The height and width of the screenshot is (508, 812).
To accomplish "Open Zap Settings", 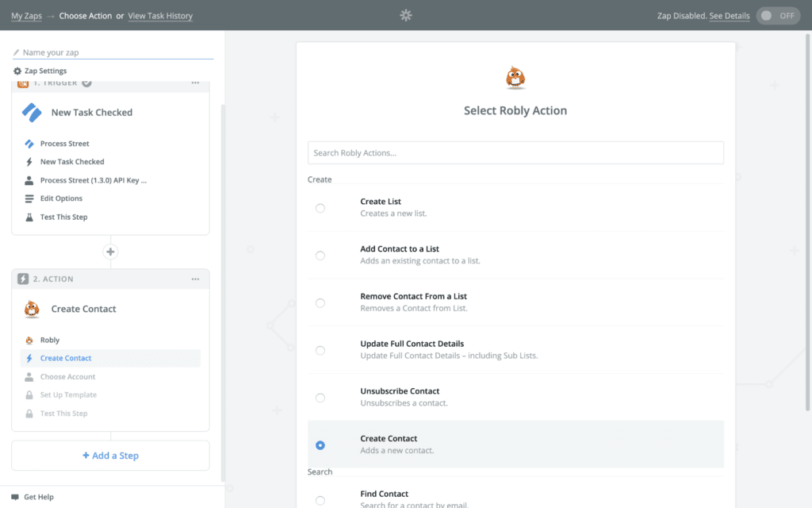I will tap(45, 71).
